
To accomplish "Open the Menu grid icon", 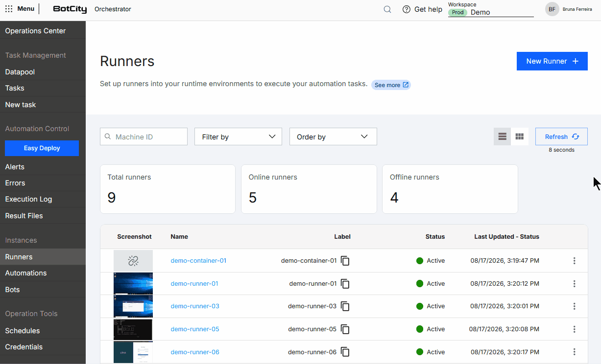I will click(x=9, y=9).
